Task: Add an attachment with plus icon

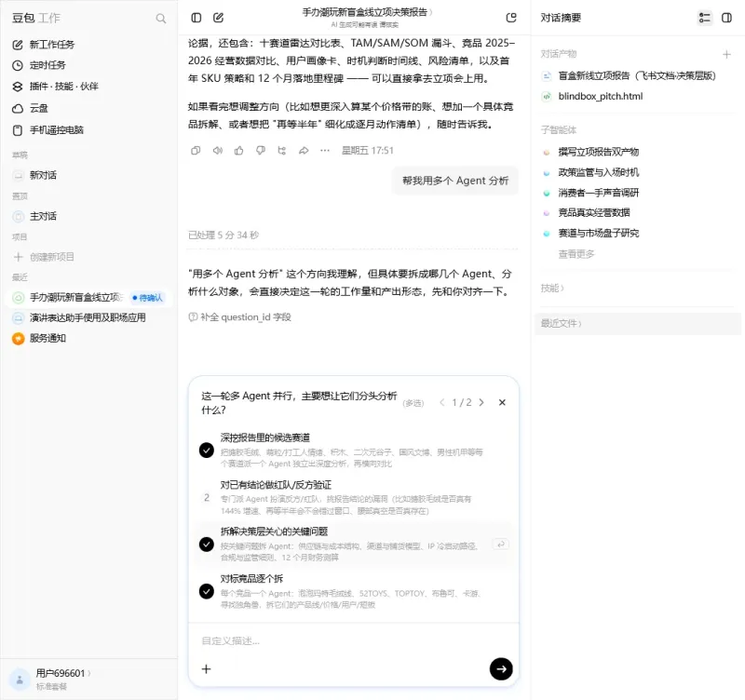Action: (x=206, y=668)
